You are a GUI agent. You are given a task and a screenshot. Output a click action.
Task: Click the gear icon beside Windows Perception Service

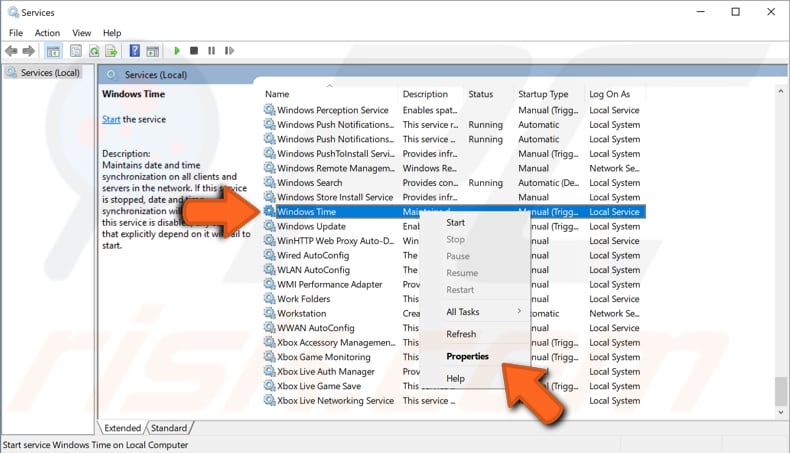pyautogui.click(x=270, y=110)
